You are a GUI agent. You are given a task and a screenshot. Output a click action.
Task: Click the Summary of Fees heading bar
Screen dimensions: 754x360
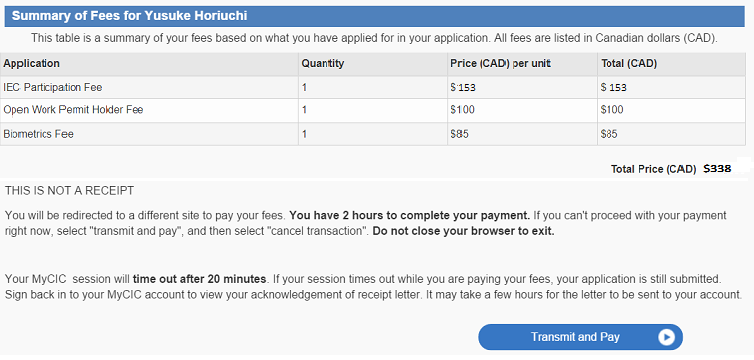pyautogui.click(x=375, y=16)
